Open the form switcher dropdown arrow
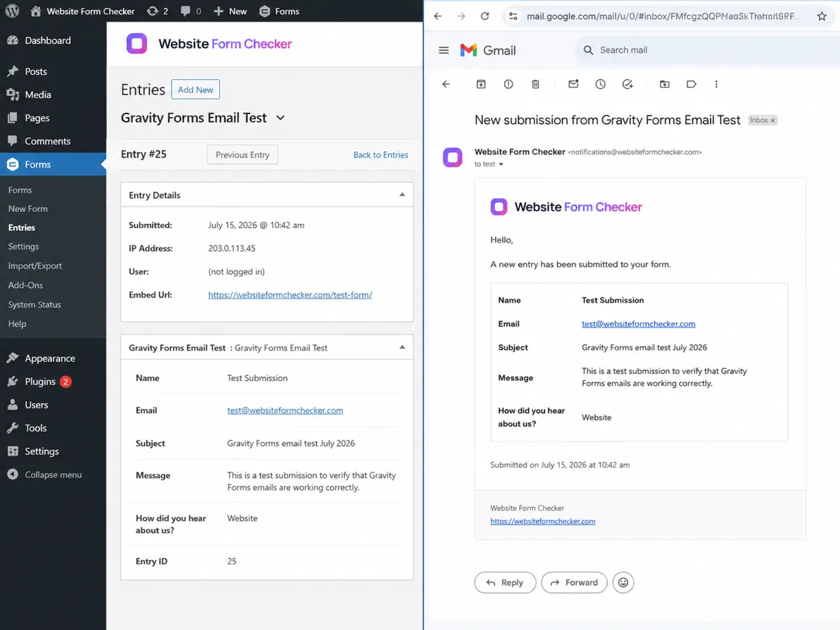This screenshot has width=840, height=630. [281, 118]
